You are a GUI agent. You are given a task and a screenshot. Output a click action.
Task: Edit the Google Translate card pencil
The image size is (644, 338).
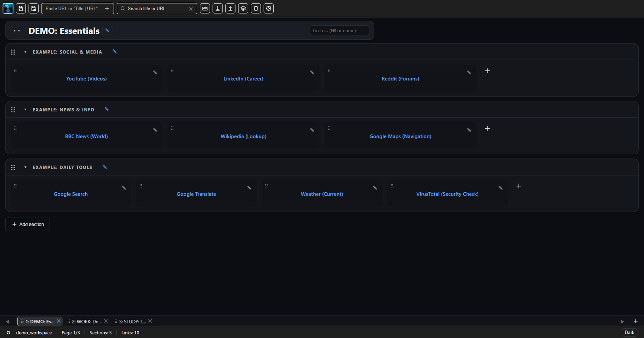pos(250,188)
